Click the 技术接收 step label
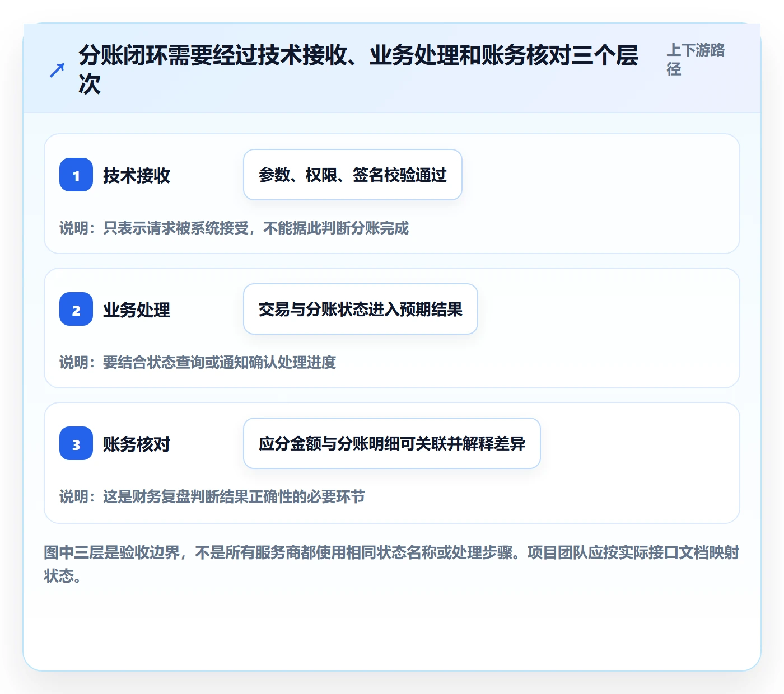 pos(137,175)
